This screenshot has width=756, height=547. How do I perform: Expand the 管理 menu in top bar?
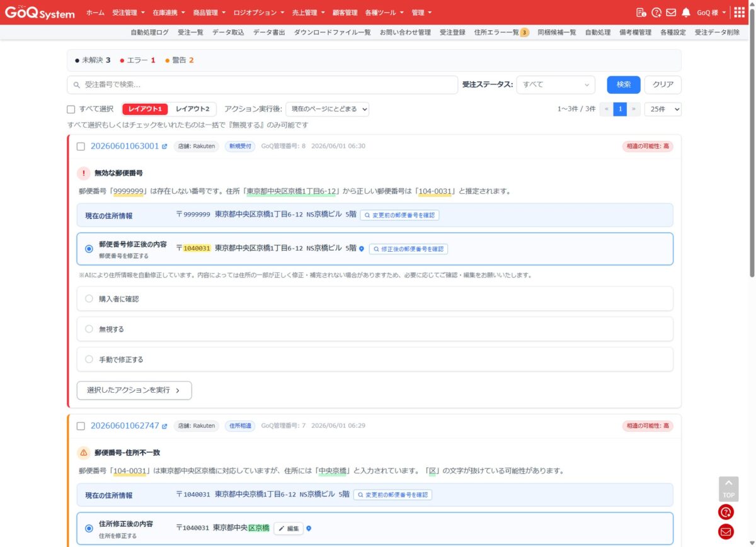[x=421, y=13]
